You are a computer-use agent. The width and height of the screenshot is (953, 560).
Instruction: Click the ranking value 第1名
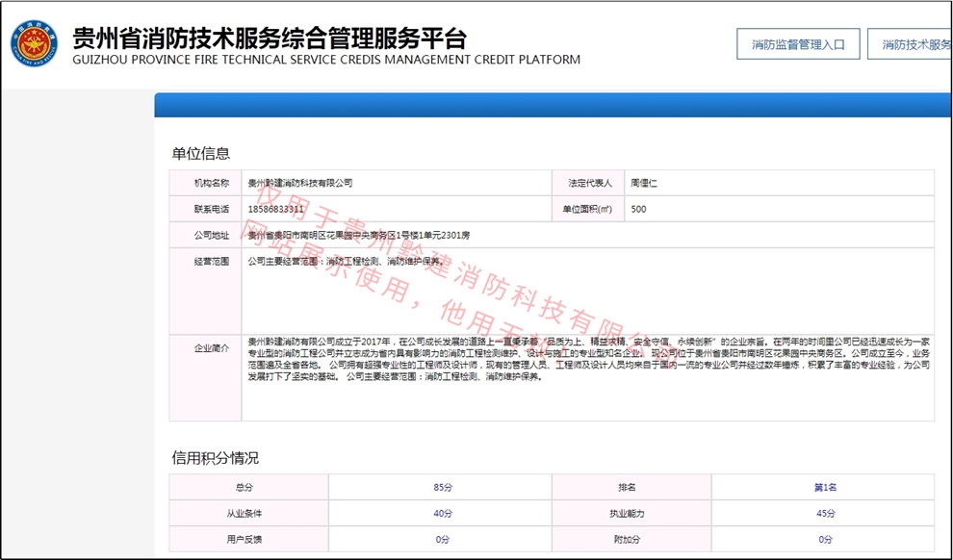coord(825,488)
